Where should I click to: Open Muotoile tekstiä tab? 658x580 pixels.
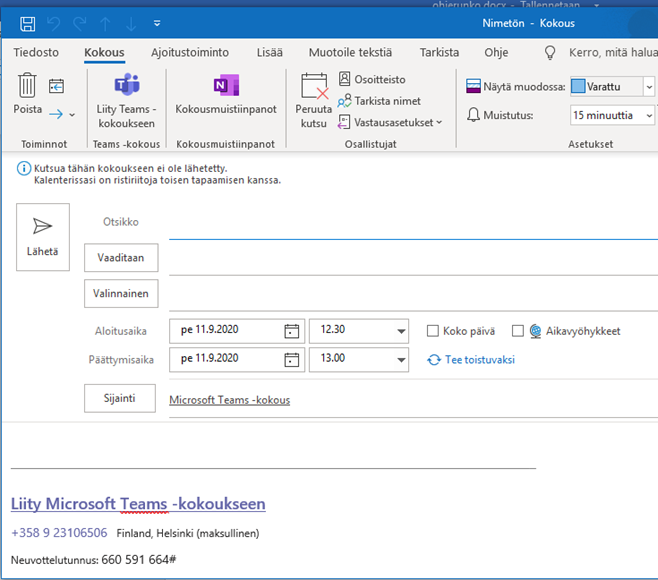click(350, 52)
